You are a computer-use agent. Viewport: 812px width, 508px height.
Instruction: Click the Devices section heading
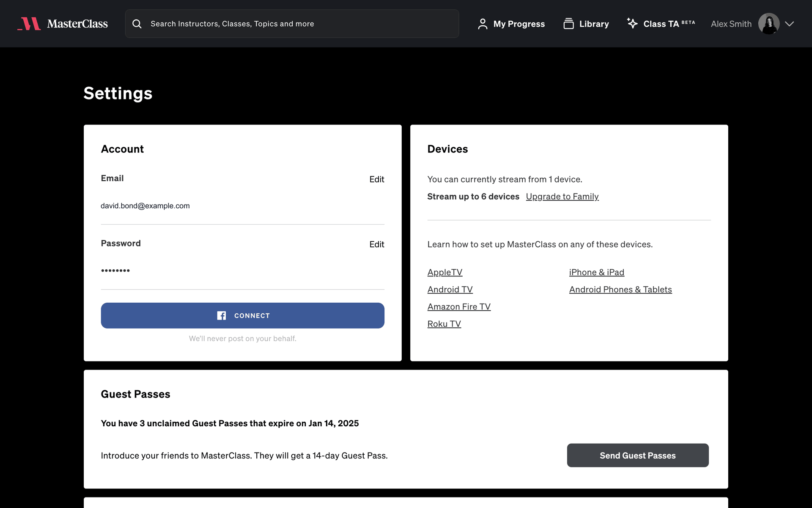[447, 149]
